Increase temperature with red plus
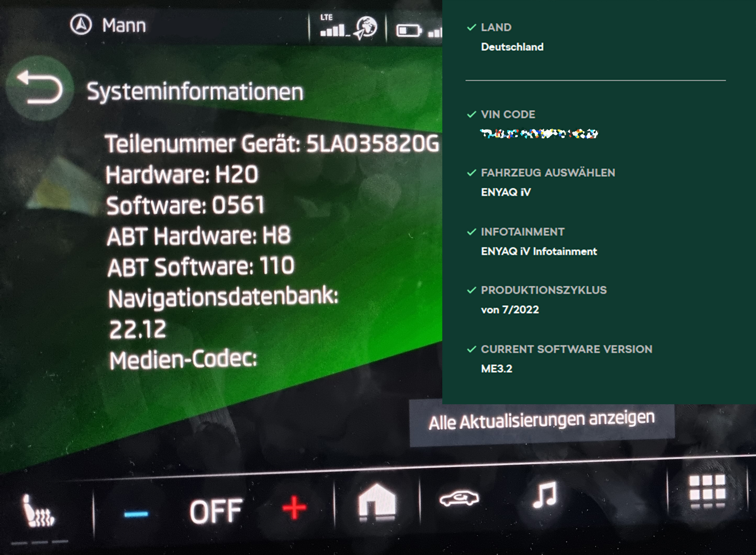The height and width of the screenshot is (555, 756). [294, 508]
